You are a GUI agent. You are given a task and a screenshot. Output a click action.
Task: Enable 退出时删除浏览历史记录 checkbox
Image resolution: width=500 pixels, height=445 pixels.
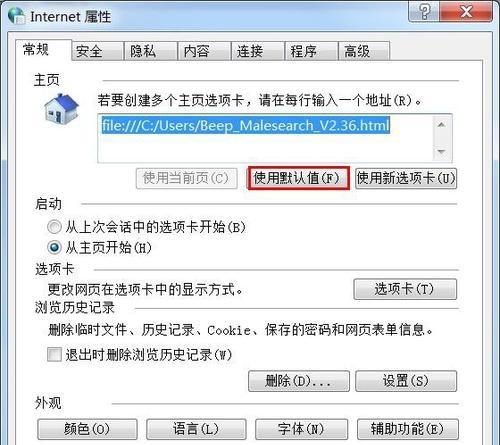[x=54, y=354]
